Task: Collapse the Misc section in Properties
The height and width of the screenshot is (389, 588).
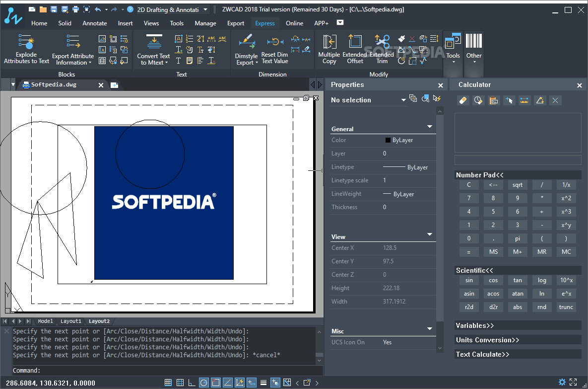Action: (430, 329)
